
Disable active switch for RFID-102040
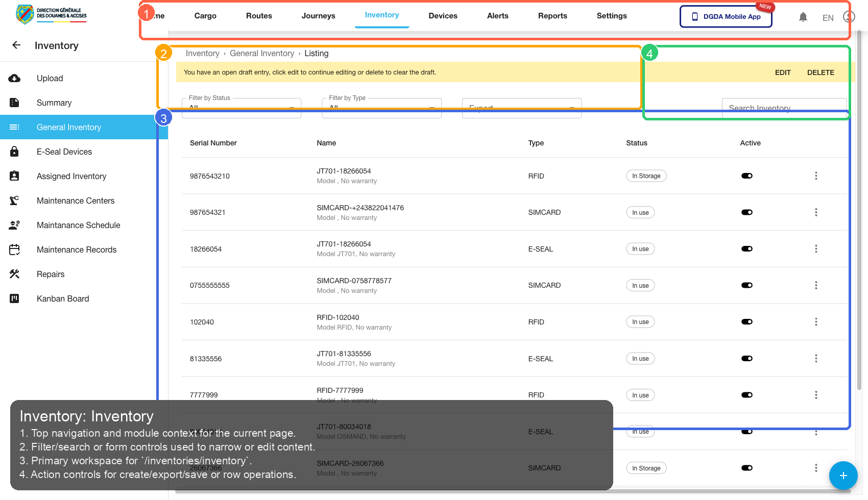click(746, 322)
